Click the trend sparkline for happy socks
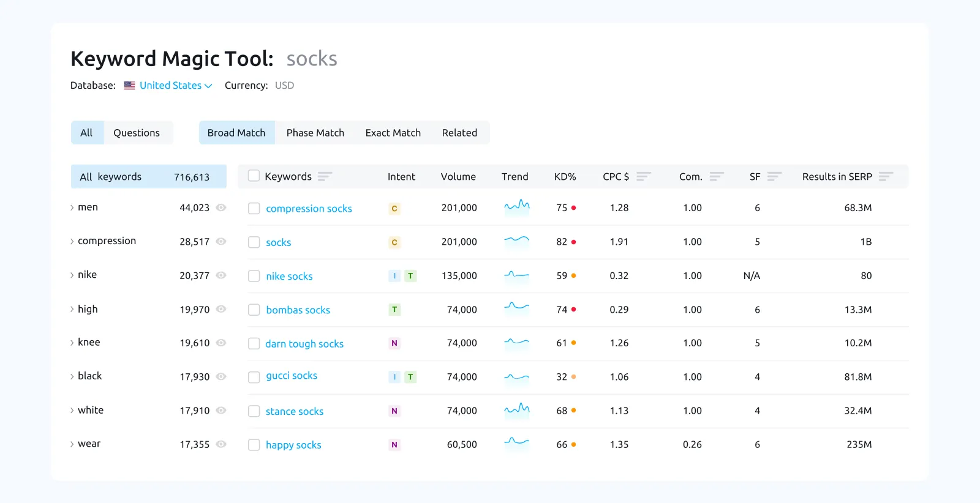This screenshot has width=980, height=503. tap(516, 442)
